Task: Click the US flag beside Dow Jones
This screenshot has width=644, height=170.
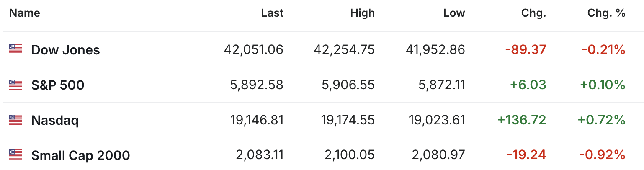Action: click(x=15, y=50)
